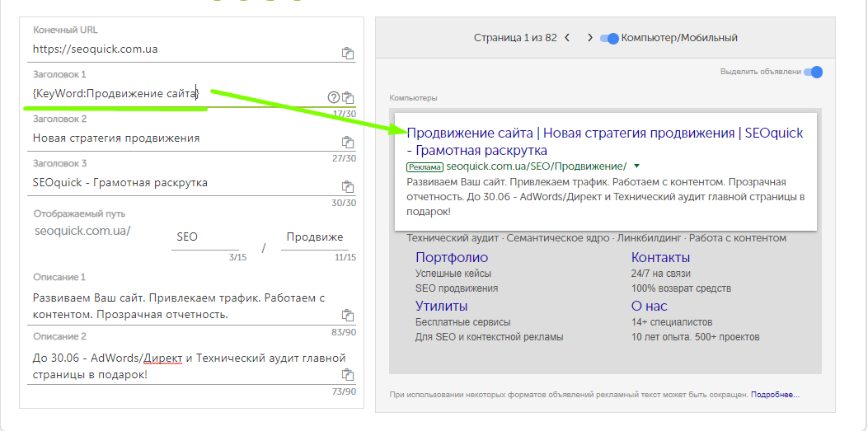Click the '14+ специалистов' text
Screen dimensions: 868x431
click(672, 322)
